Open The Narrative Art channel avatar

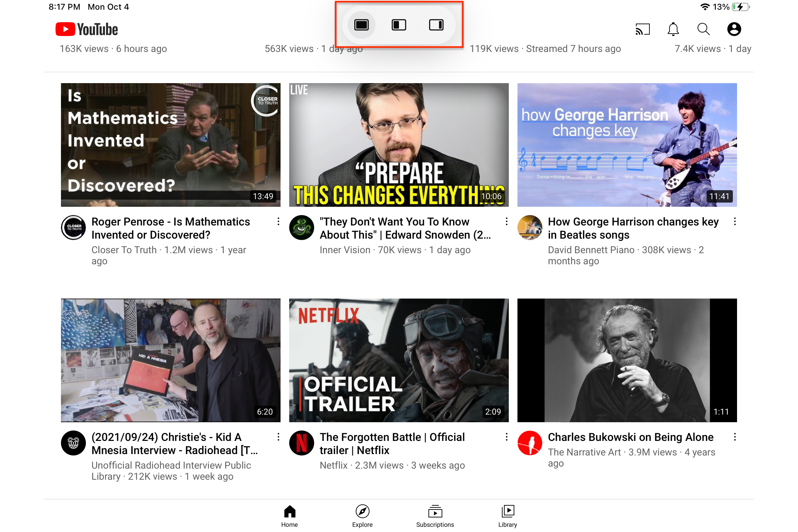(530, 443)
